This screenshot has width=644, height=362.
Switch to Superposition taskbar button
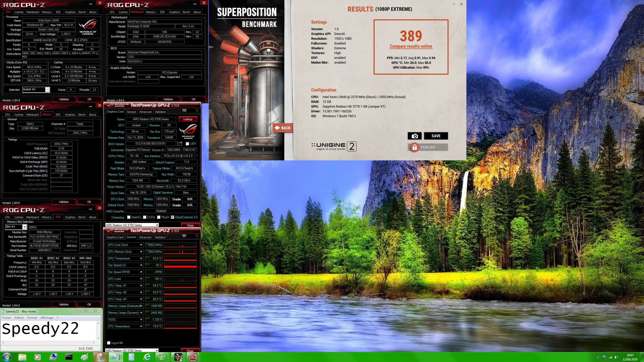[x=178, y=357]
